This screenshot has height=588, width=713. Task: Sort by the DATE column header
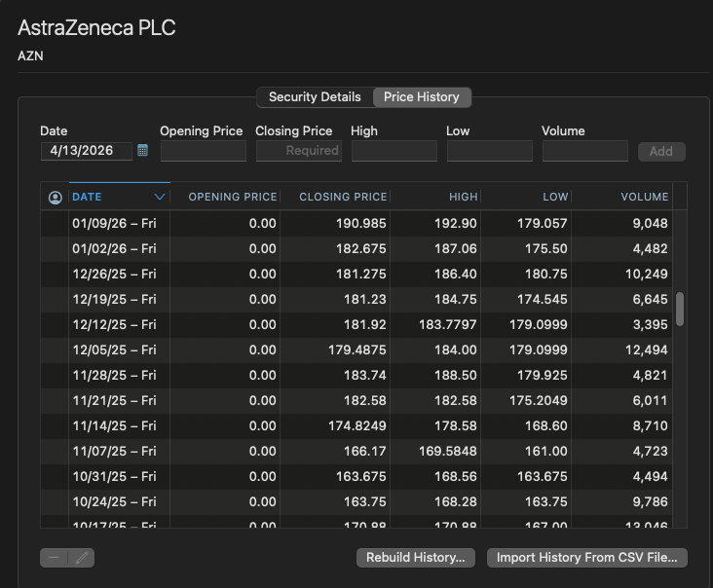(87, 197)
